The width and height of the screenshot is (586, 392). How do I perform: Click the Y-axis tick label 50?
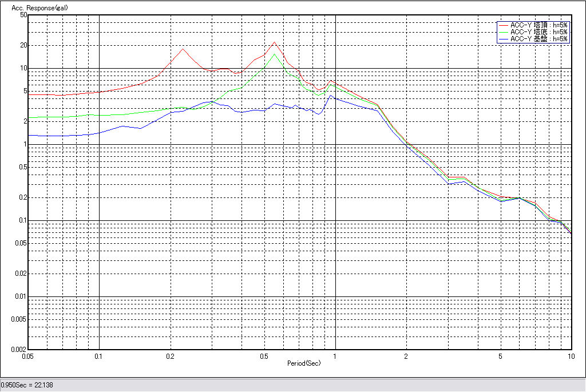(23, 15)
